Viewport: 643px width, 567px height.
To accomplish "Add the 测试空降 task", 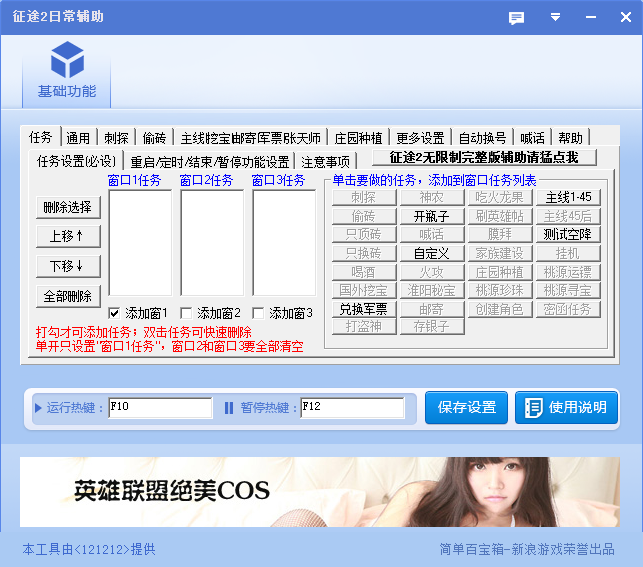I will click(x=568, y=235).
